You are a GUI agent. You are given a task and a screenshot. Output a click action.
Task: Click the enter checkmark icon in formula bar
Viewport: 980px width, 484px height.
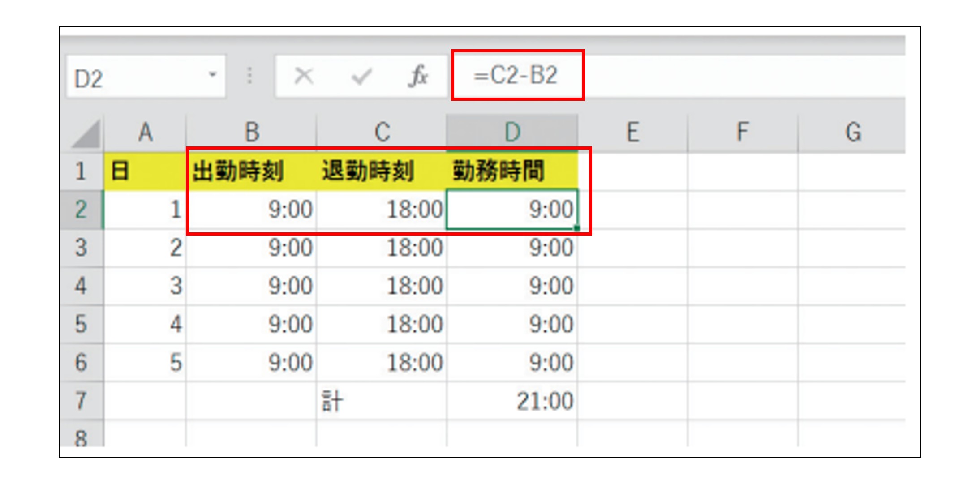pyautogui.click(x=361, y=76)
